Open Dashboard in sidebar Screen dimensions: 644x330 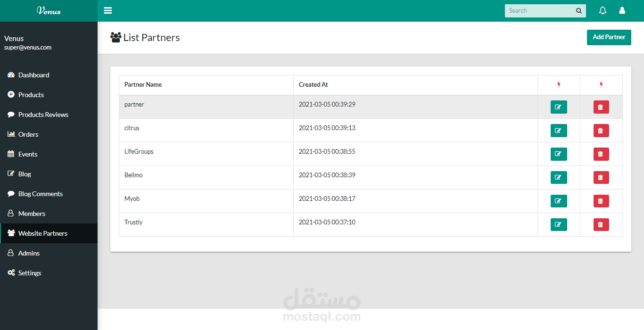pos(49,75)
